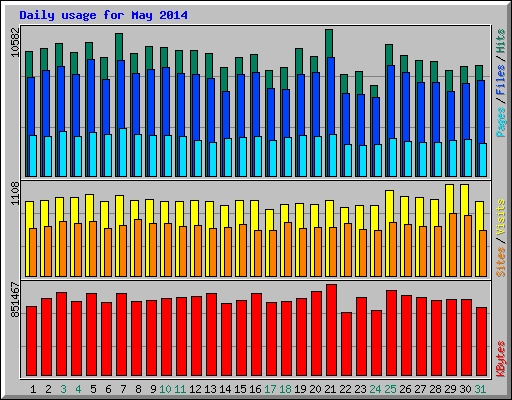Click the 851467 axis value label

(x=15, y=300)
